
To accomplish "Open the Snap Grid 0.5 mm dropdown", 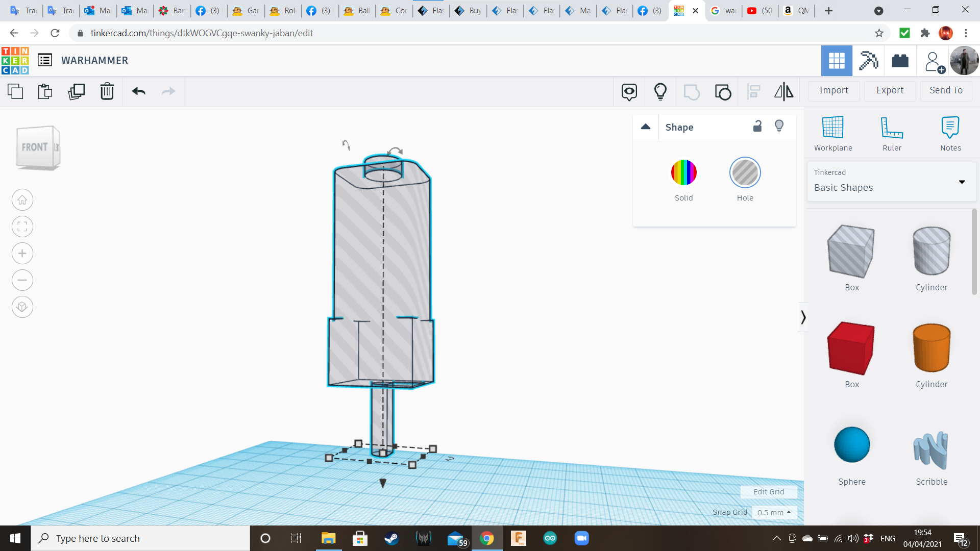I will click(774, 512).
